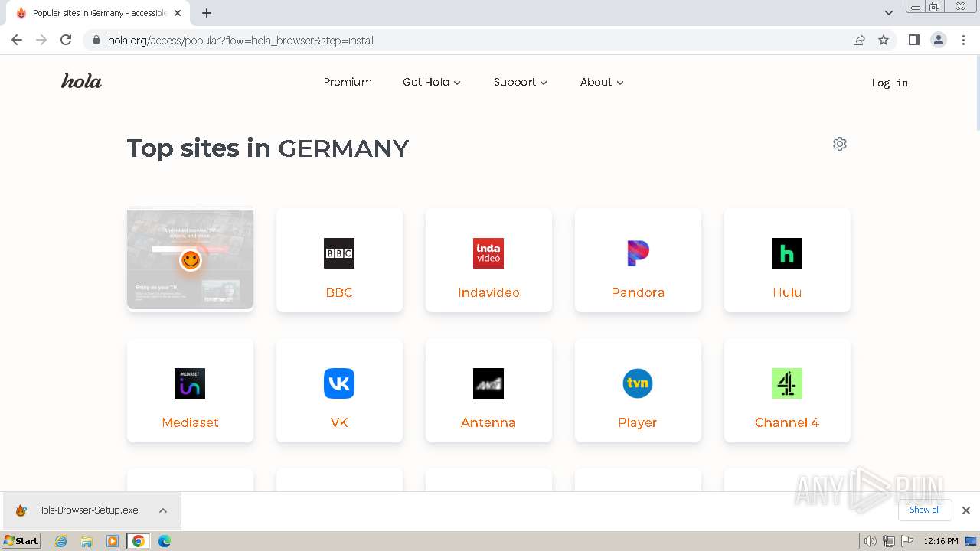Click the Pandora text label
This screenshot has width=980, height=551.
[638, 292]
